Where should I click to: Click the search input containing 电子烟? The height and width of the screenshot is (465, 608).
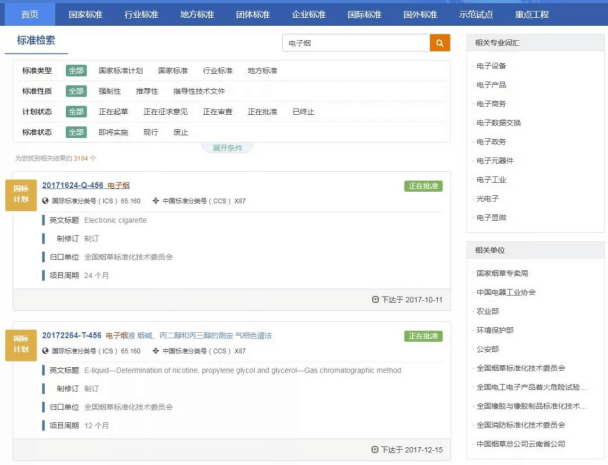pyautogui.click(x=355, y=43)
